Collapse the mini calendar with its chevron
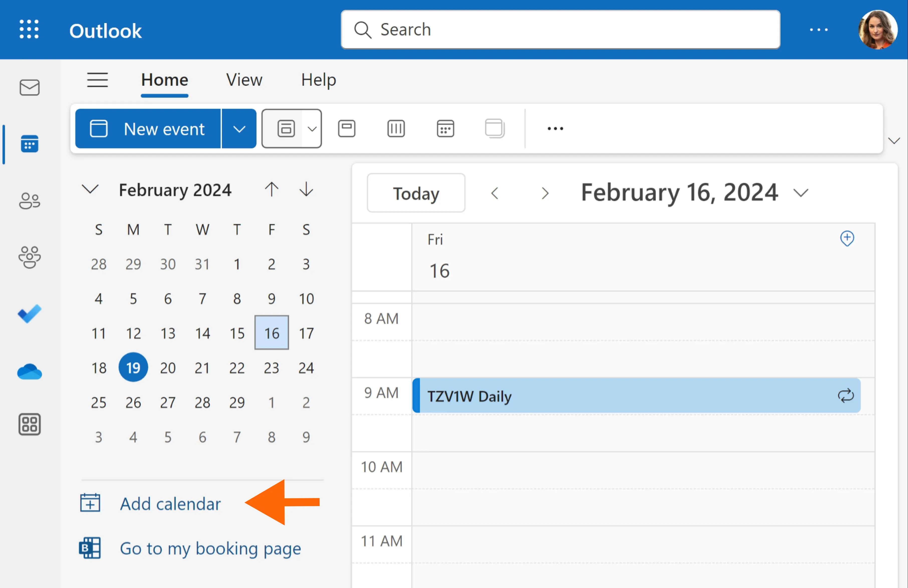The width and height of the screenshot is (908, 588). (90, 190)
